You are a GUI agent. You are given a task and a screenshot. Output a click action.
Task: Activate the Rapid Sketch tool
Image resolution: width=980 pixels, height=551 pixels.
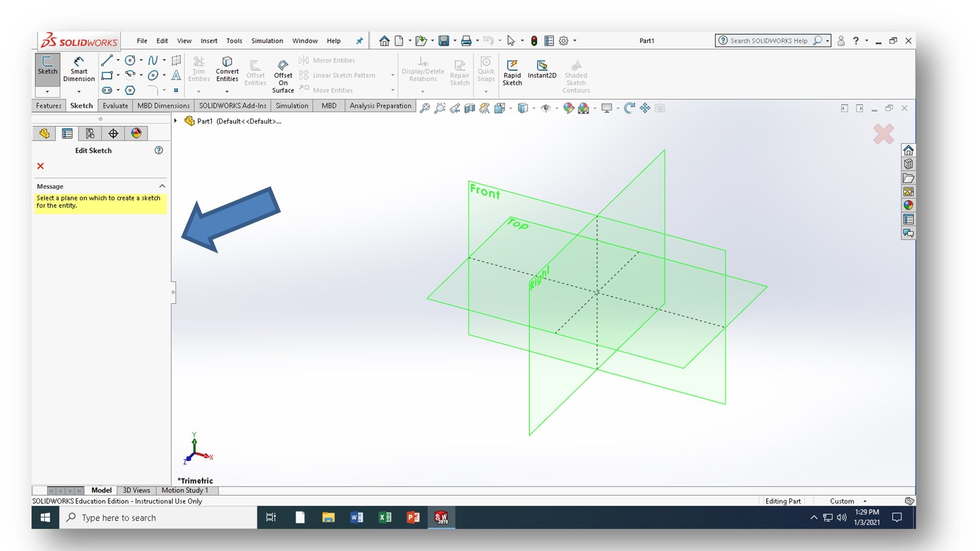pyautogui.click(x=512, y=73)
